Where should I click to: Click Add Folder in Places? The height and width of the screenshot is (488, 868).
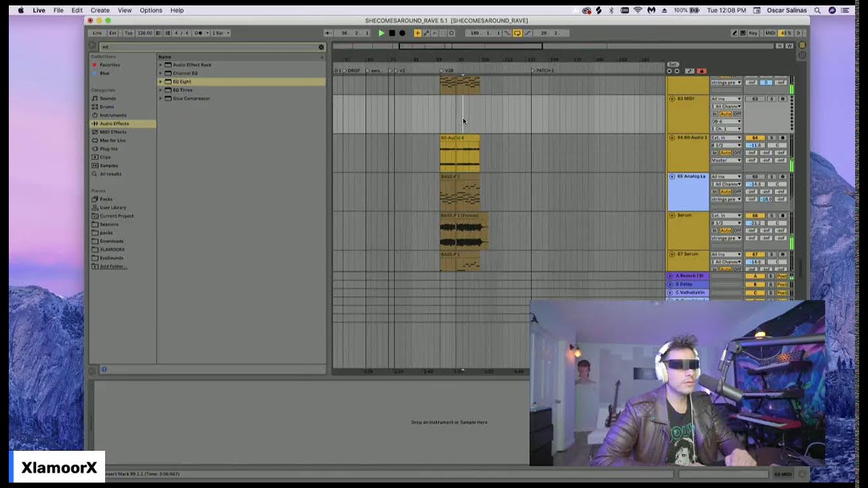[112, 266]
